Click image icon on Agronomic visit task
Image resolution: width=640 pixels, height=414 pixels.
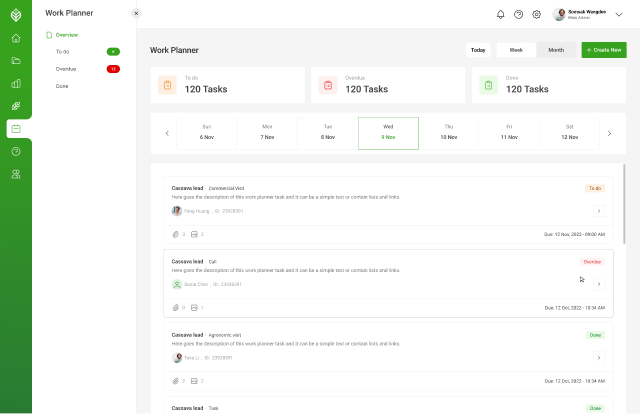click(x=194, y=381)
